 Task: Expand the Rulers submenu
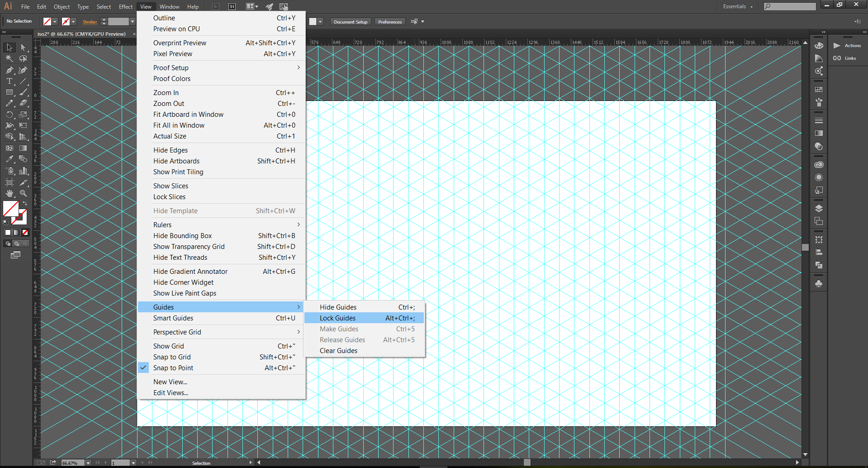pos(221,225)
